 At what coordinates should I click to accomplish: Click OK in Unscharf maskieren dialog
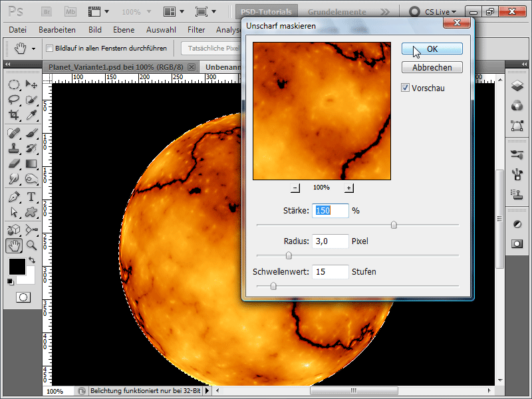(432, 49)
